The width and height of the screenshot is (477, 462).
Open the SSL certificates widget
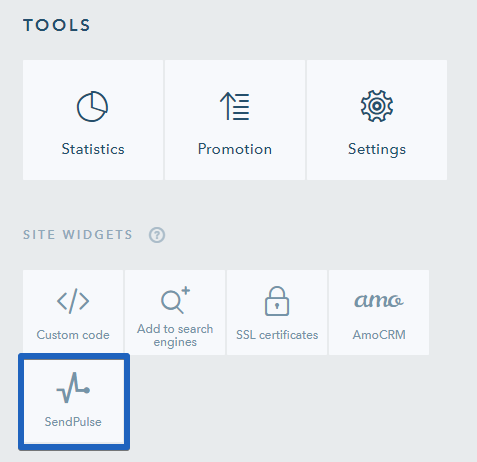click(x=277, y=312)
